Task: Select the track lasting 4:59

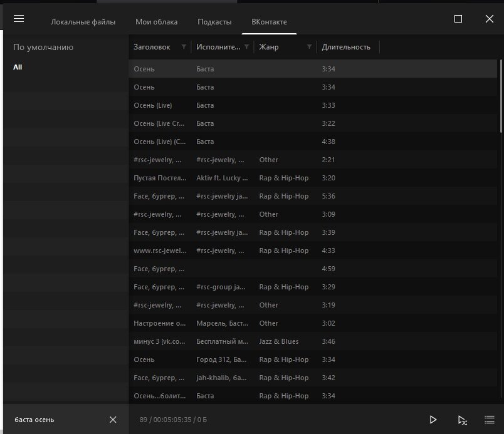Action: 313,269
